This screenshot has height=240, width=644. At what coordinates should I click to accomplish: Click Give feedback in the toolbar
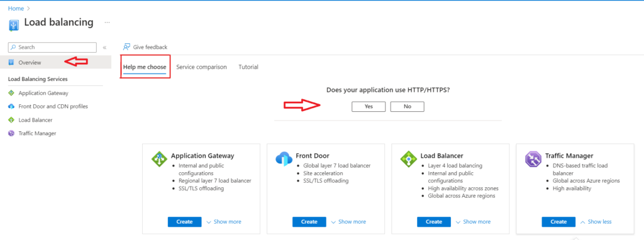click(x=145, y=47)
